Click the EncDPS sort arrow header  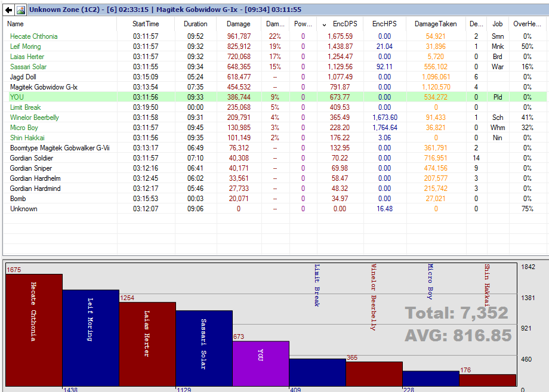[340, 24]
